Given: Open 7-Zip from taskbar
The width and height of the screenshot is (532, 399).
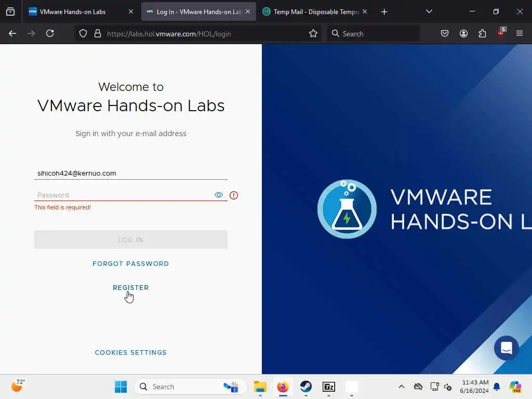Looking at the screenshot, I should pos(329,387).
